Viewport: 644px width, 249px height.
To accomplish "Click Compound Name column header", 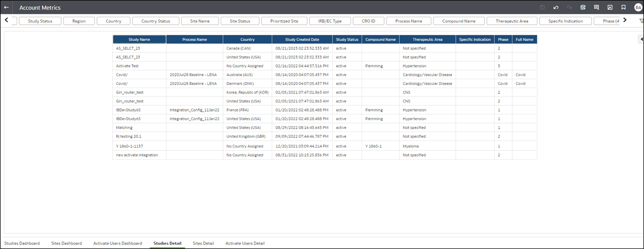I will click(381, 39).
